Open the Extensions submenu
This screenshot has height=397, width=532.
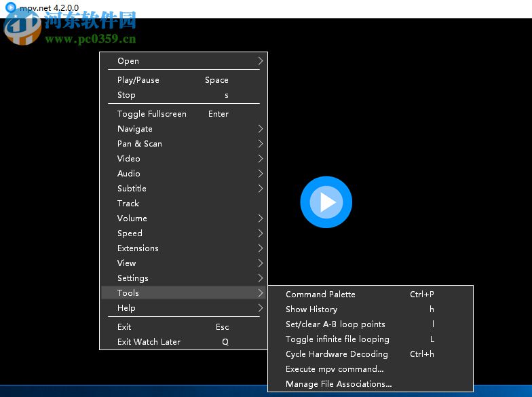183,248
